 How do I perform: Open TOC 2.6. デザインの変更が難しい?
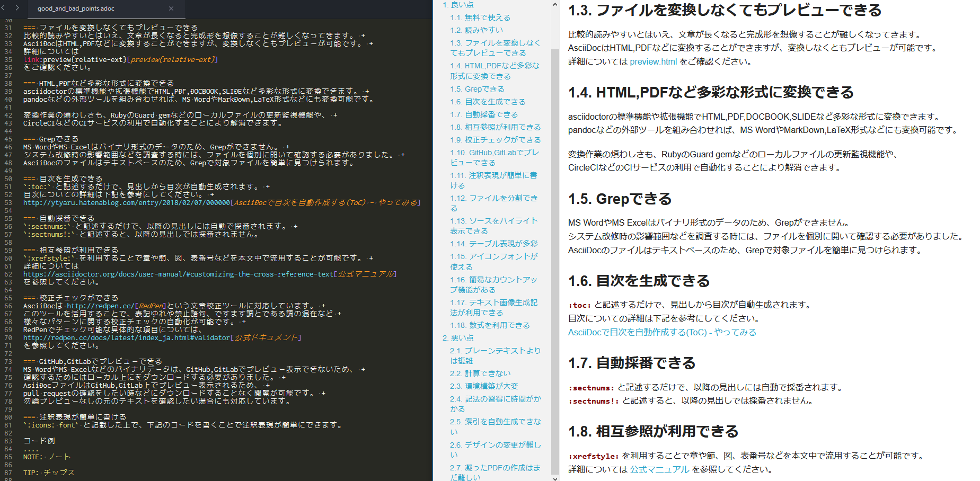(496, 450)
